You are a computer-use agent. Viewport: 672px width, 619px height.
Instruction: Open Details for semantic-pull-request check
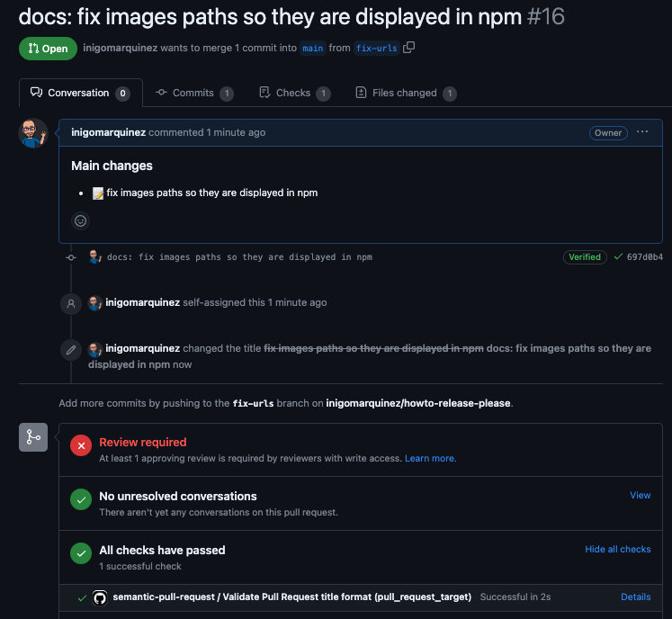pos(636,597)
